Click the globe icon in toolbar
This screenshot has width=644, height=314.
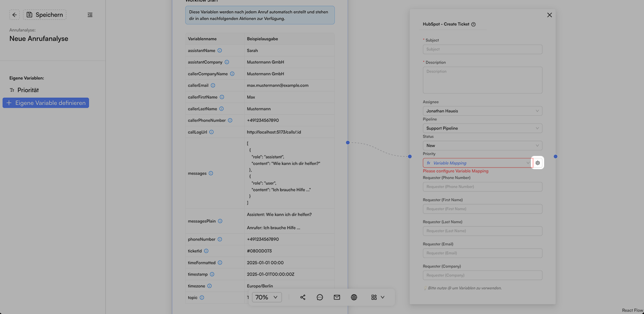pos(354,297)
